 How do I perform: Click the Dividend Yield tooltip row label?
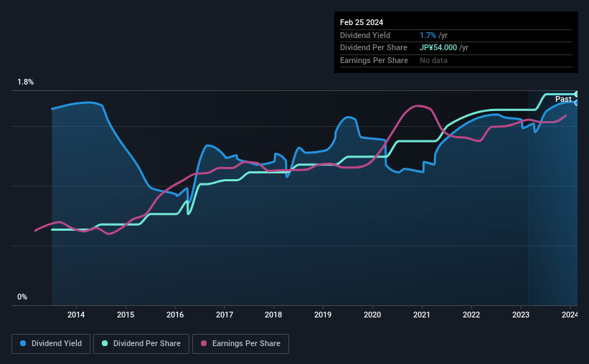(x=365, y=35)
